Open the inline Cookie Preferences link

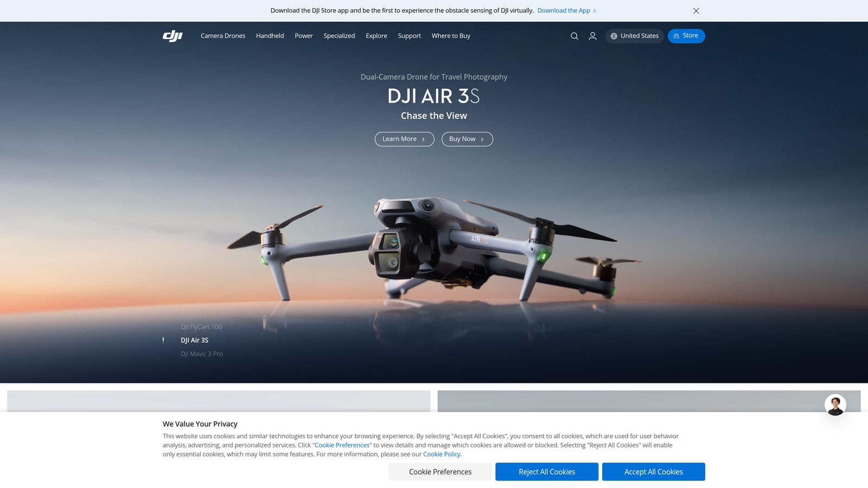click(x=342, y=445)
